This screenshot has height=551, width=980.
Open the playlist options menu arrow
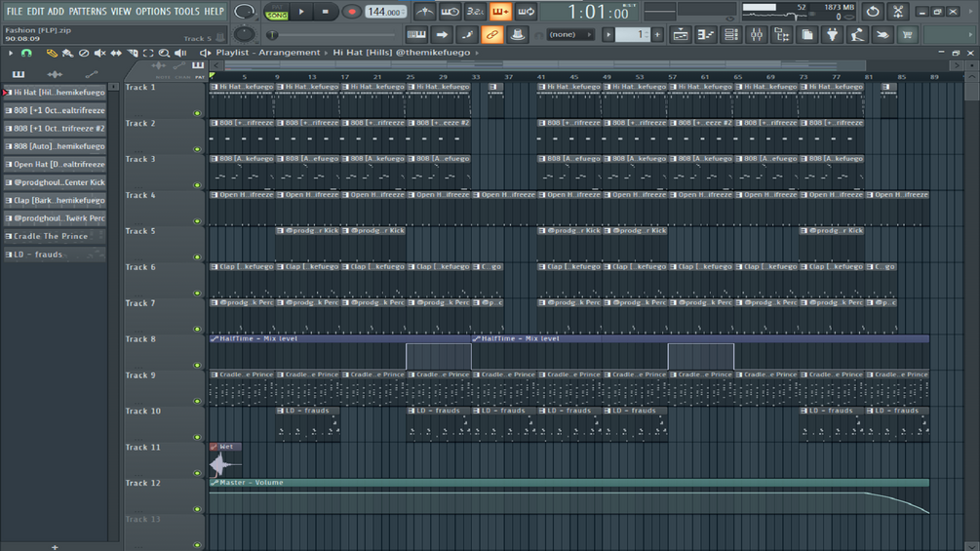(10, 53)
